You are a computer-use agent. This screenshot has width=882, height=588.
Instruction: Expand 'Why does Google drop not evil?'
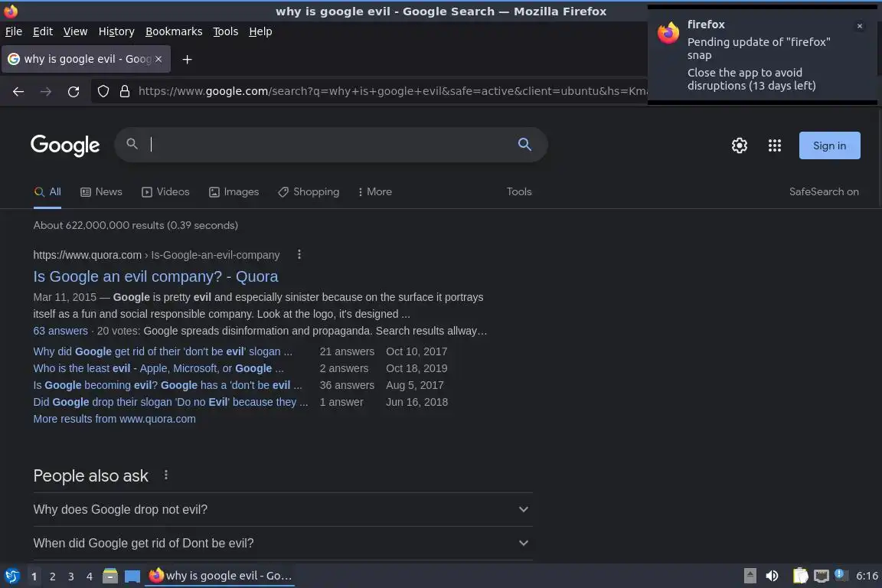[x=283, y=509]
